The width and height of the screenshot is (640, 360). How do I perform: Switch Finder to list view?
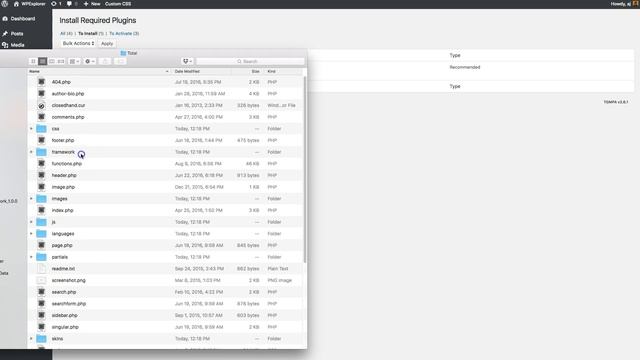(x=42, y=61)
